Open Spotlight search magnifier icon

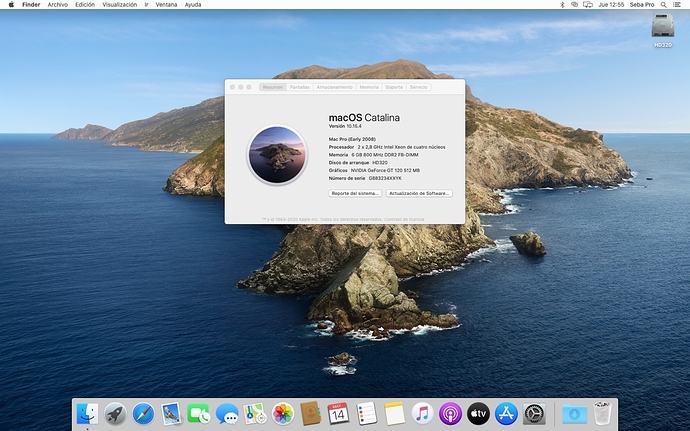[664, 5]
